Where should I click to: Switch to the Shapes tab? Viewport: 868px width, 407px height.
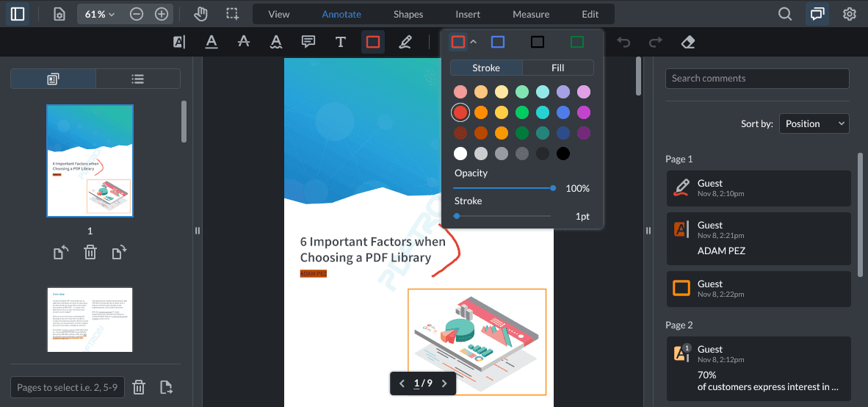pyautogui.click(x=408, y=14)
